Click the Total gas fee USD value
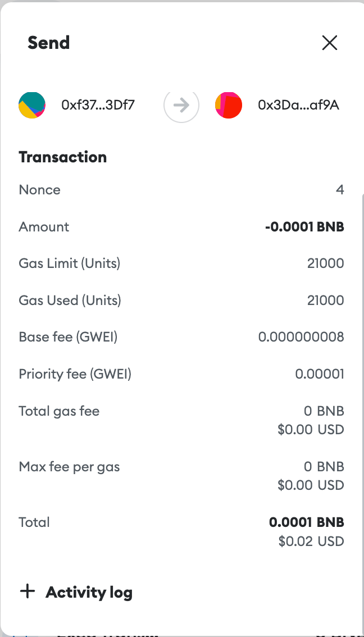Viewport: 364px width, 637px height. click(311, 429)
